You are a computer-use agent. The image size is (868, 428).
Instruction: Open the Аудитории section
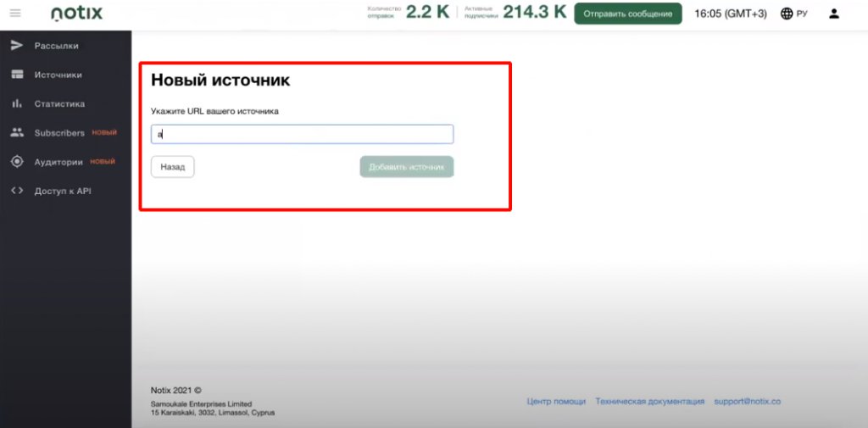[x=58, y=162]
